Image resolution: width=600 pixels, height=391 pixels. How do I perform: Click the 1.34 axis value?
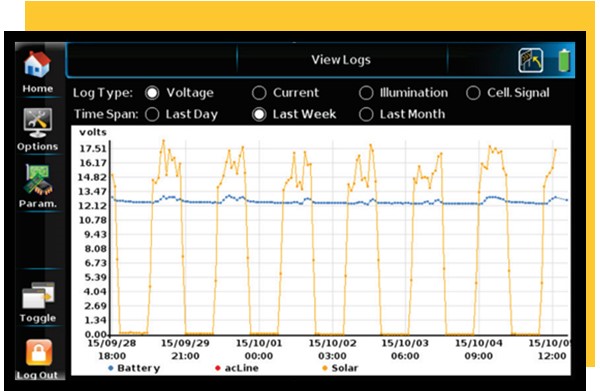(x=96, y=320)
